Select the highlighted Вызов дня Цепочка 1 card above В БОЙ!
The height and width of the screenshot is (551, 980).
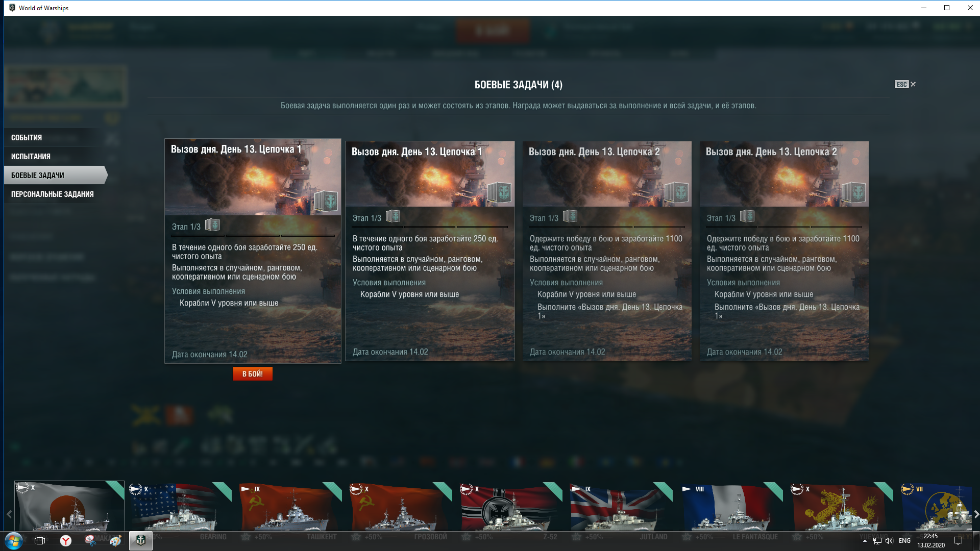coord(253,251)
